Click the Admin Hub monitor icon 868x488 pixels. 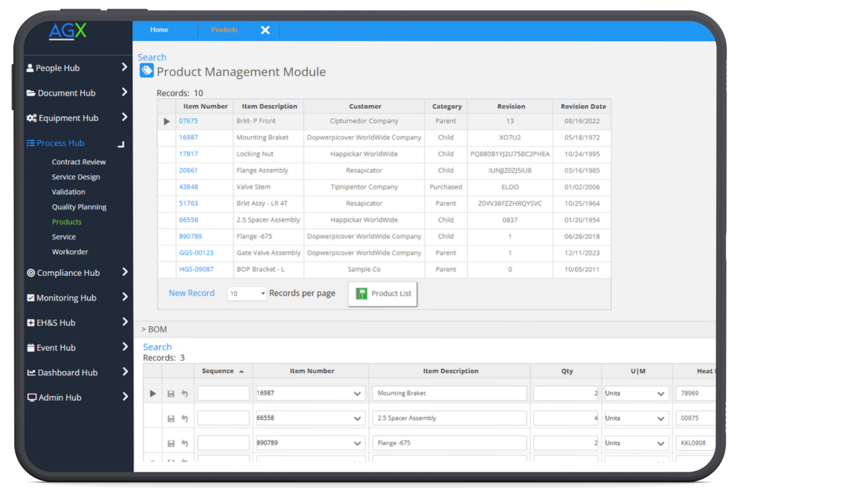point(32,397)
